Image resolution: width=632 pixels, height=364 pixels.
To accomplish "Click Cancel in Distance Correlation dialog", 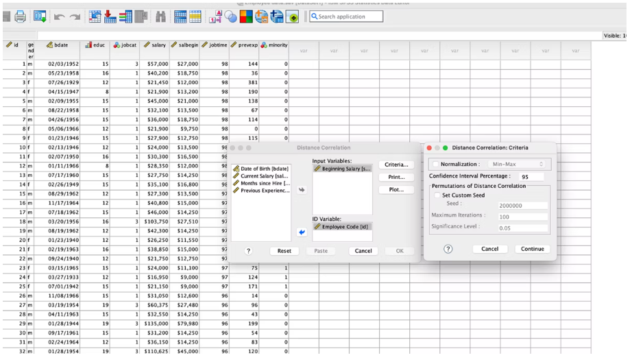I will 363,251.
